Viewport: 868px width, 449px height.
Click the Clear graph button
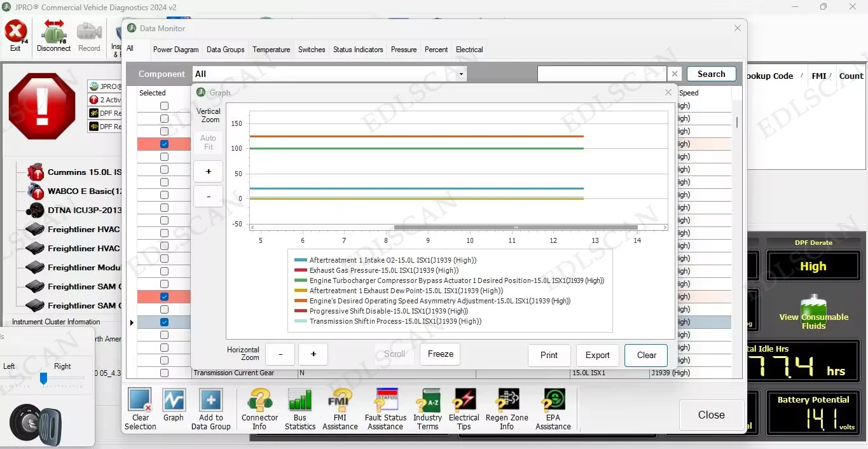pyautogui.click(x=646, y=356)
